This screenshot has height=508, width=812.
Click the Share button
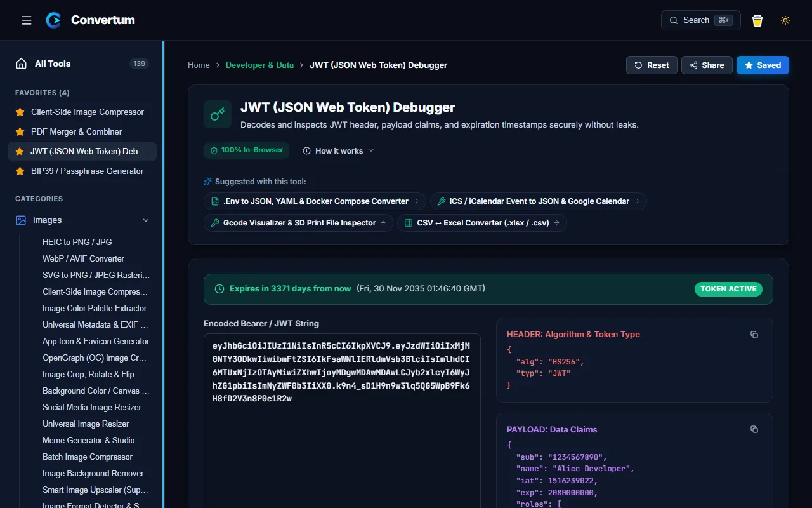[x=707, y=65]
